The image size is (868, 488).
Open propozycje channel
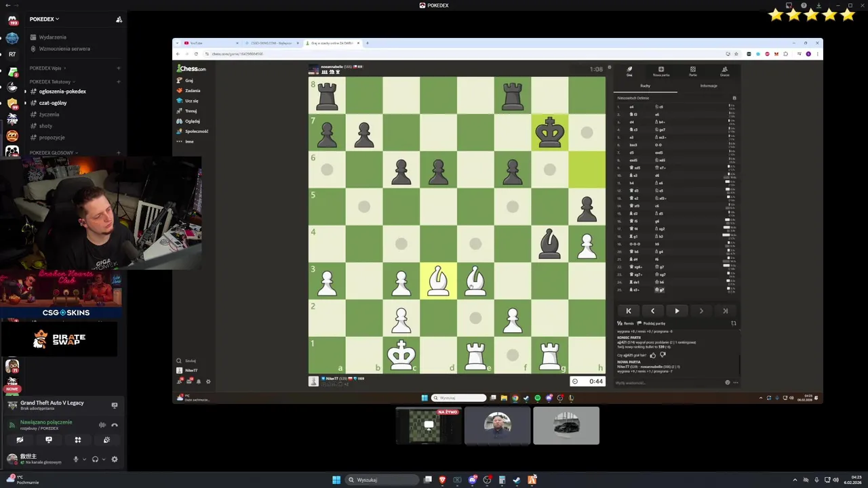point(52,137)
